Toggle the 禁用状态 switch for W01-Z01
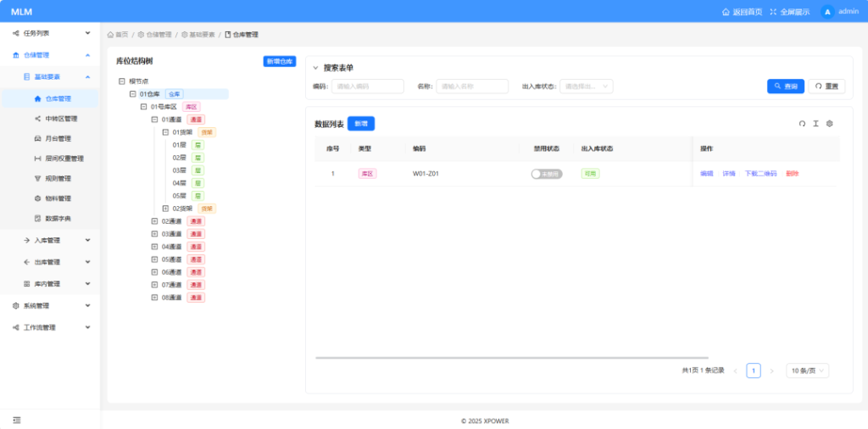Viewport: 868px width, 429px height. 546,174
